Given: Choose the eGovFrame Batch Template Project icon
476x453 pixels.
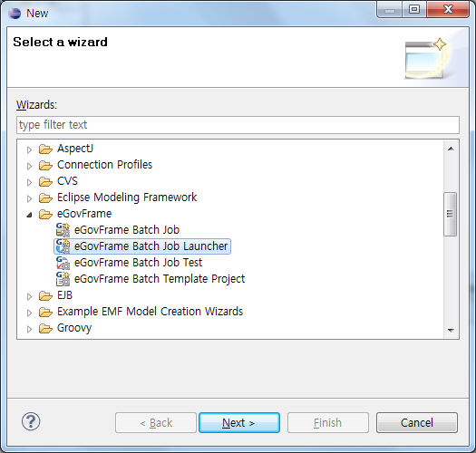Looking at the screenshot, I should 63,279.
